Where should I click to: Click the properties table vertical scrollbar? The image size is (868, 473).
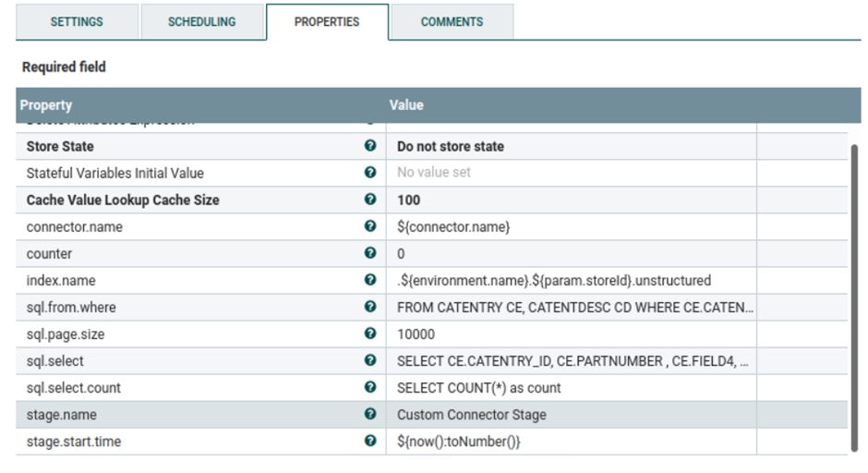(854, 296)
